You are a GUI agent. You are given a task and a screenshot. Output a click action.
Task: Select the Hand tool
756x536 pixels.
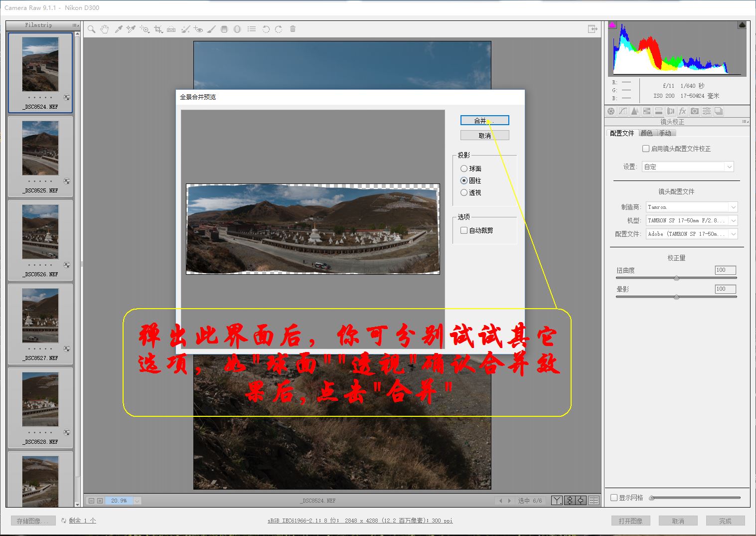coord(104,29)
